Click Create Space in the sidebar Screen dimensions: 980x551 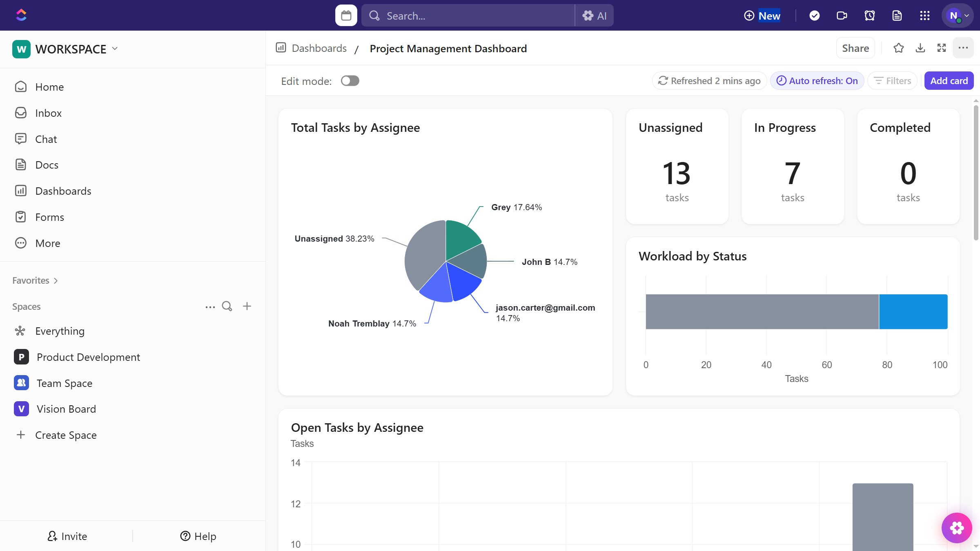click(x=66, y=435)
